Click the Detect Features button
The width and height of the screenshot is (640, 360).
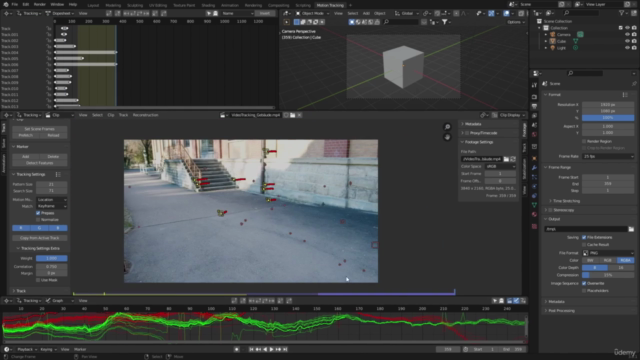[x=40, y=163]
